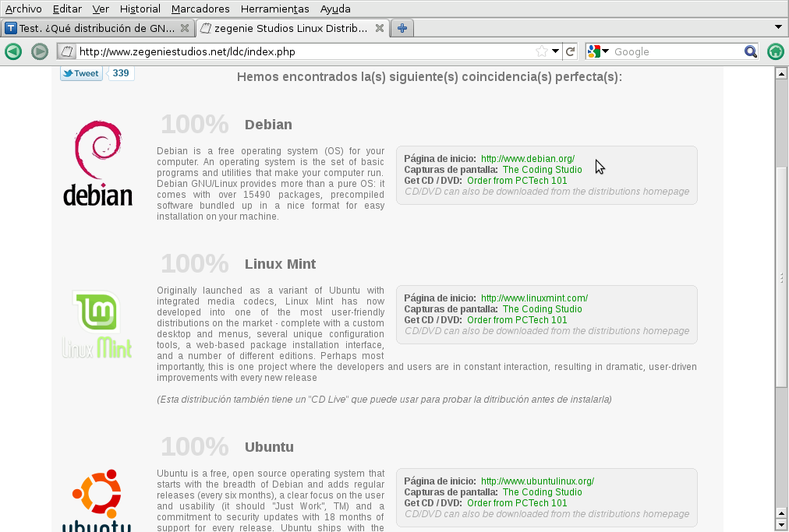Viewport: 789px width, 532px height.
Task: Open the http://www.ubuntulinux.org/ link
Action: point(537,481)
